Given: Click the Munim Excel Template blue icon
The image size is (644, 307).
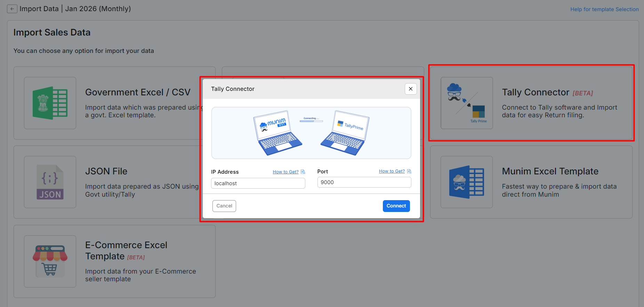Looking at the screenshot, I should pos(467,182).
